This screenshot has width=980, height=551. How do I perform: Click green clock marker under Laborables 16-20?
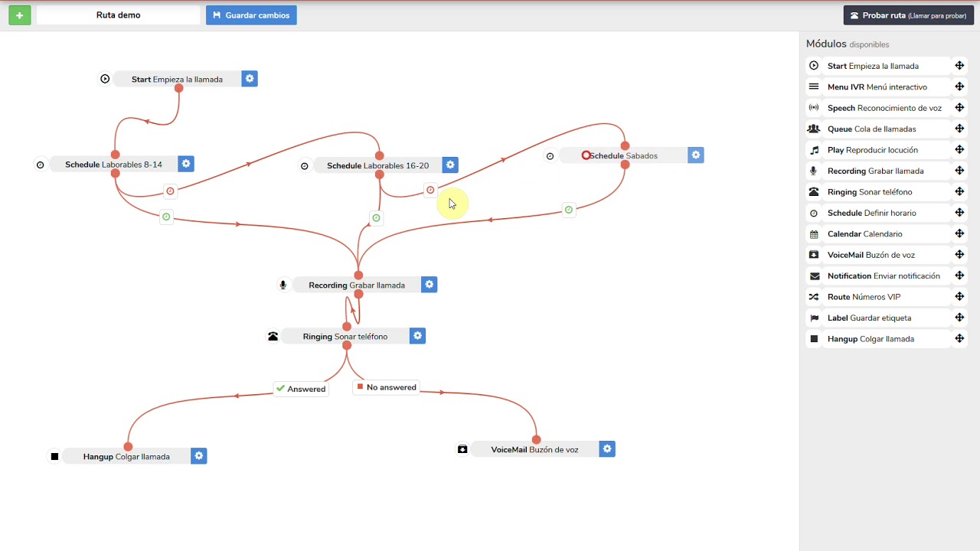click(x=376, y=218)
